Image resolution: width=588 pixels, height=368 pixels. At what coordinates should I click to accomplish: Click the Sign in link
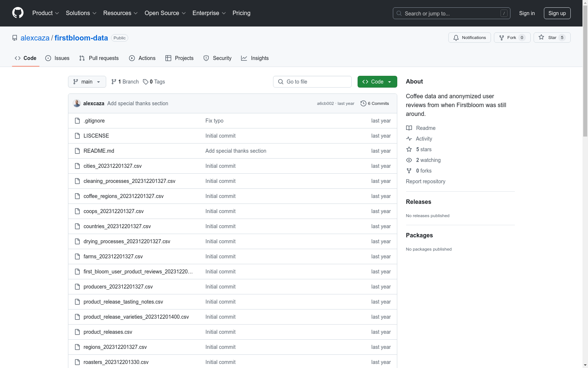527,13
